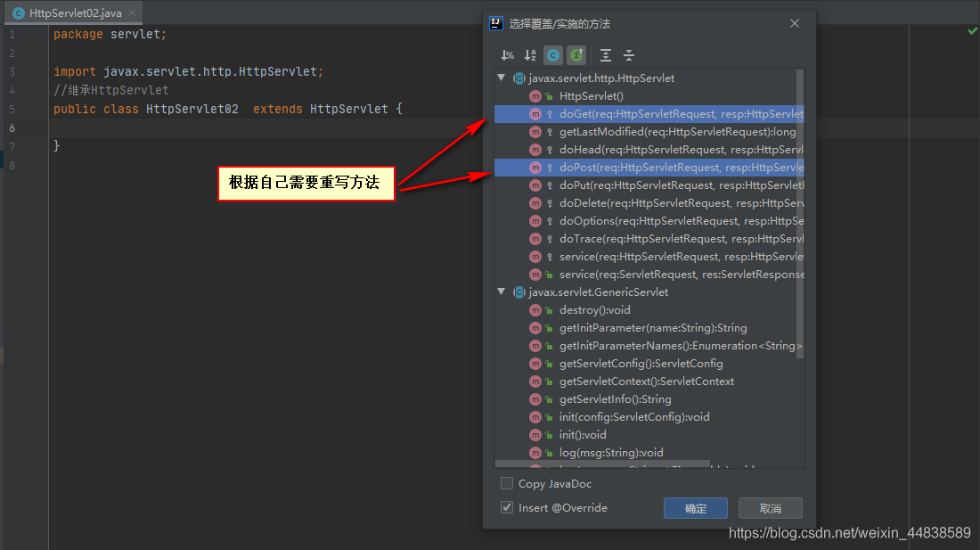
Task: Collapse the javax.servlet.http.HttpServlet node
Action: tap(502, 78)
